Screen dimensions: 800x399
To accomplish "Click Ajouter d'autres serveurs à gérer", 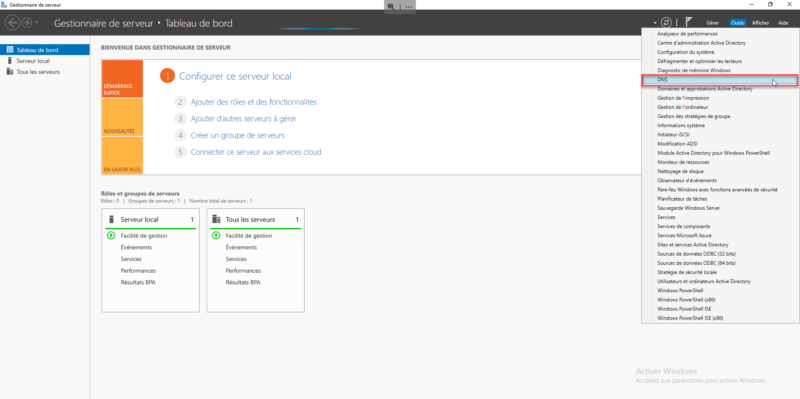I will [243, 119].
